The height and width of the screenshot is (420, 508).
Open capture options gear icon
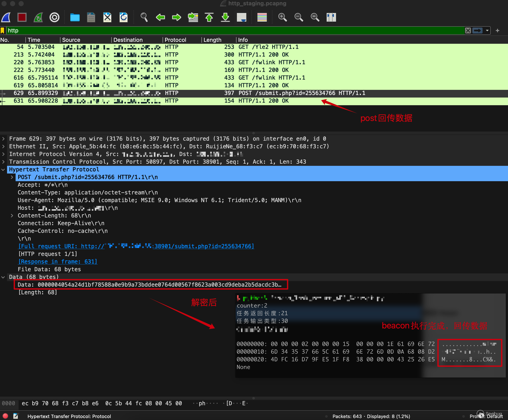(54, 17)
